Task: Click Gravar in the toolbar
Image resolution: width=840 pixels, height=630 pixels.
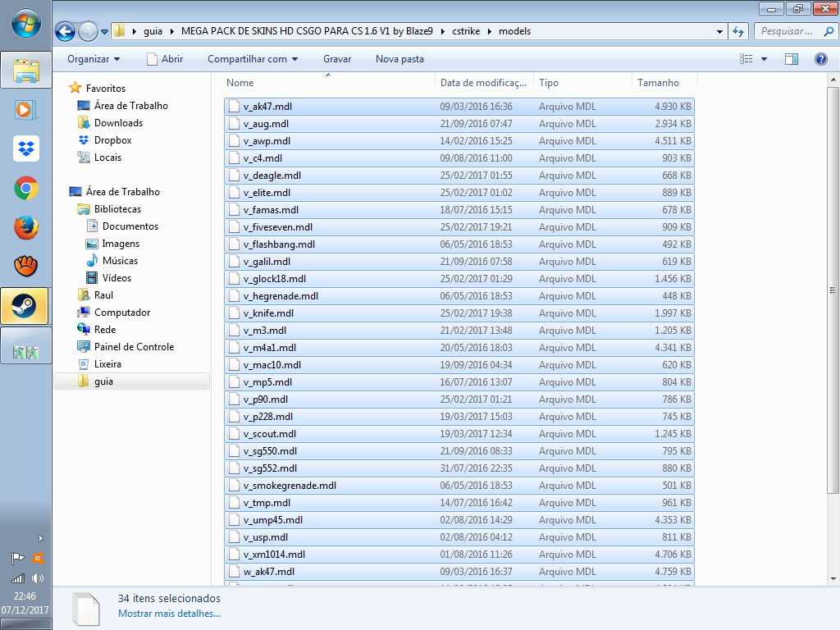Action: pyautogui.click(x=337, y=59)
